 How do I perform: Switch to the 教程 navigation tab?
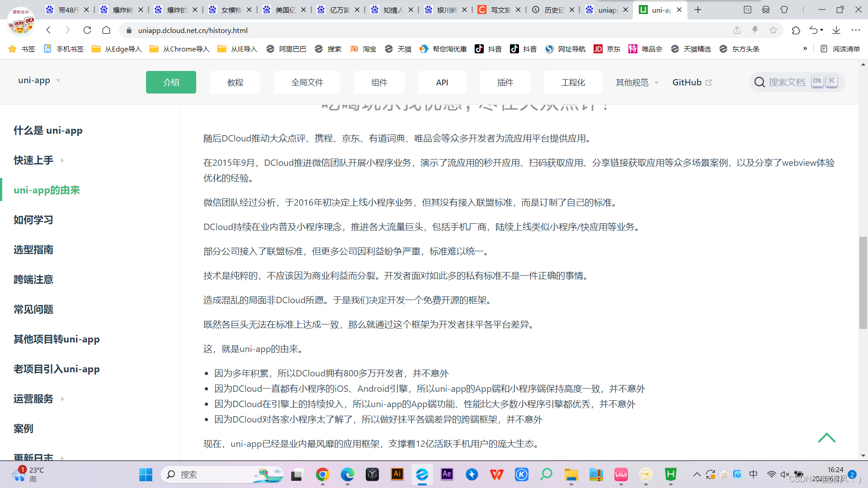(x=235, y=82)
